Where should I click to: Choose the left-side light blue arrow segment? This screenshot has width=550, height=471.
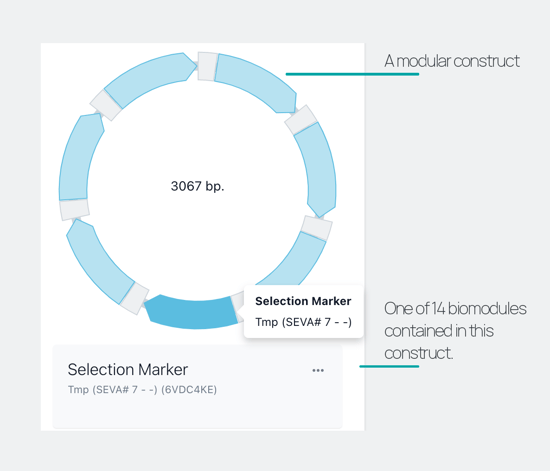coord(79,156)
